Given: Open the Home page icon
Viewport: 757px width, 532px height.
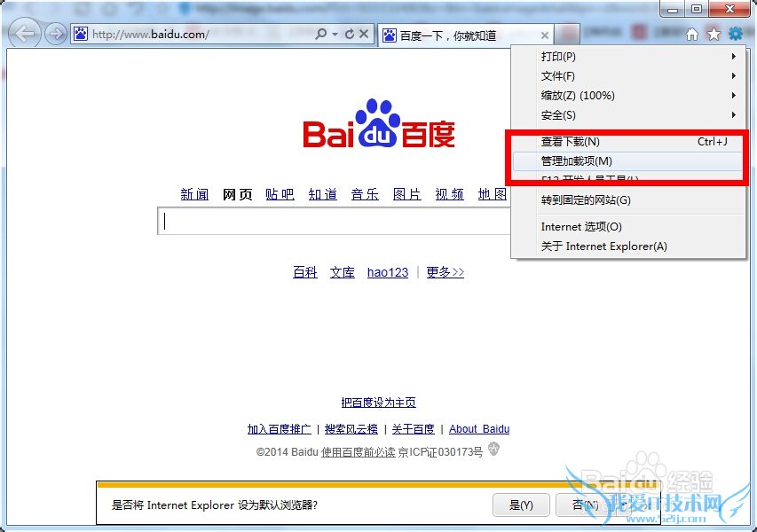Looking at the screenshot, I should coord(692,35).
